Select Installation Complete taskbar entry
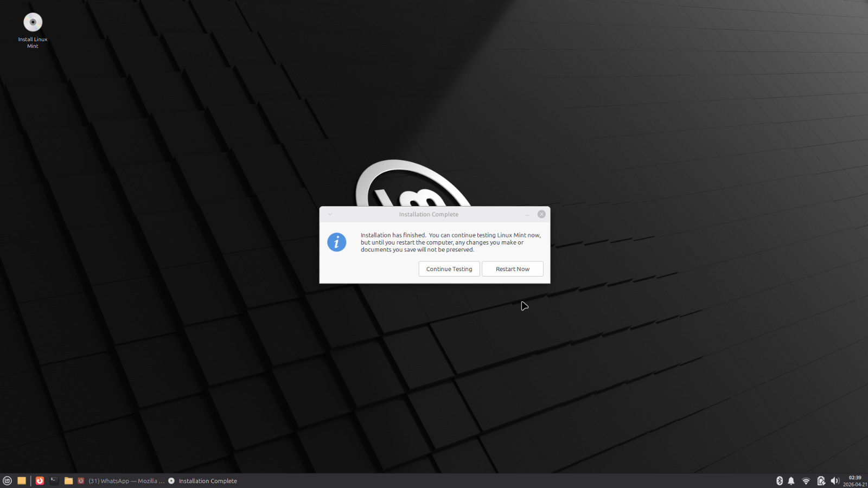 [203, 481]
